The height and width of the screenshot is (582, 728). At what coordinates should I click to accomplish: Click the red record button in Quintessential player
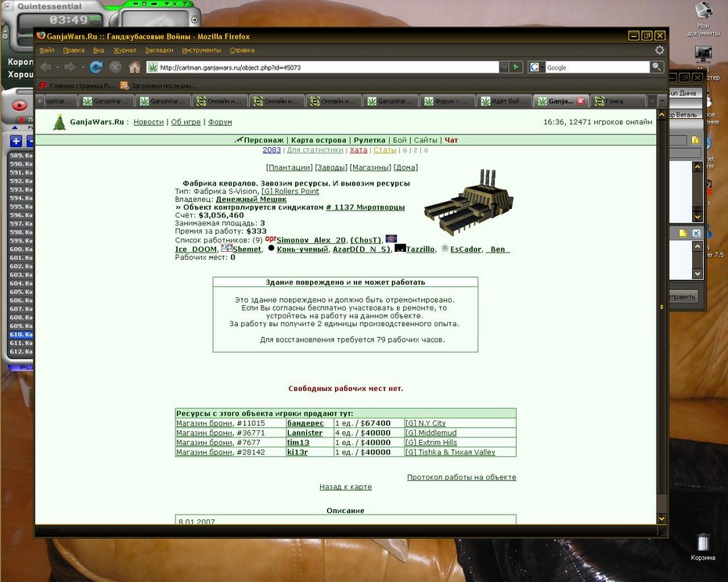[x=20, y=106]
